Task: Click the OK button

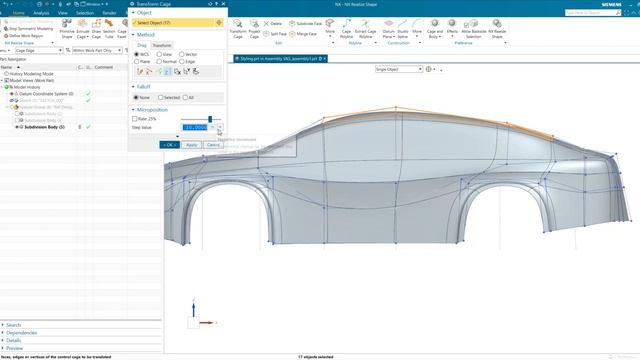Action: coord(169,145)
